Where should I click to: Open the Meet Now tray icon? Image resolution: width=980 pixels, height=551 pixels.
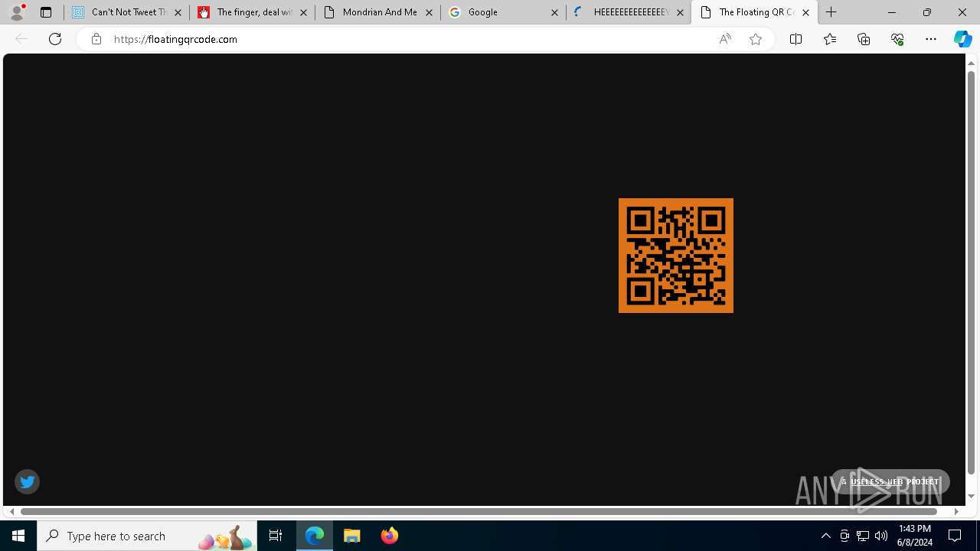tap(844, 536)
